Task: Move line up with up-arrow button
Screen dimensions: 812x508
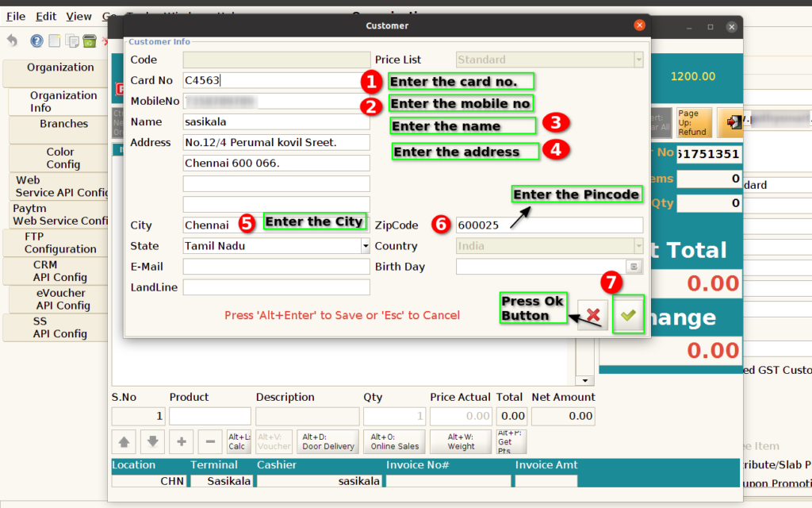Action: [x=124, y=441]
